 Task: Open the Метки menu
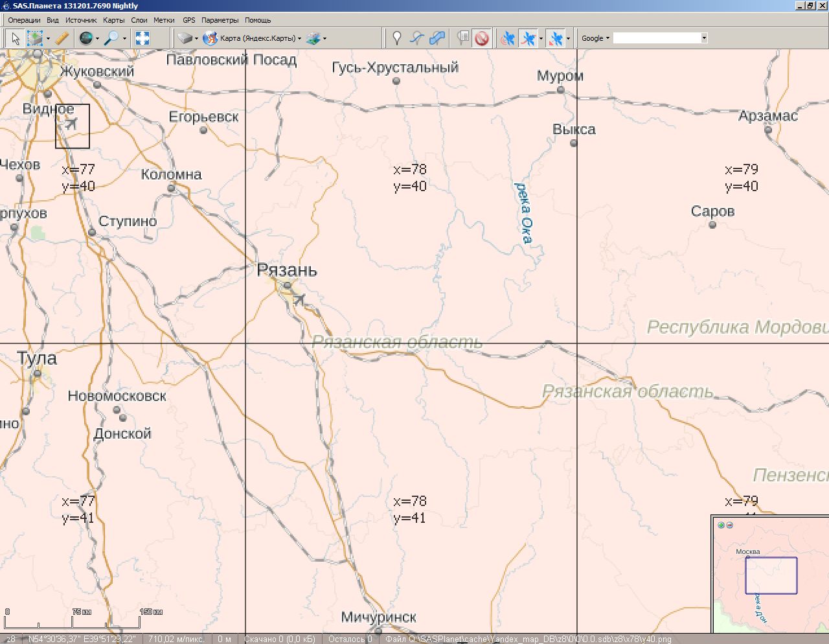pyautogui.click(x=164, y=20)
